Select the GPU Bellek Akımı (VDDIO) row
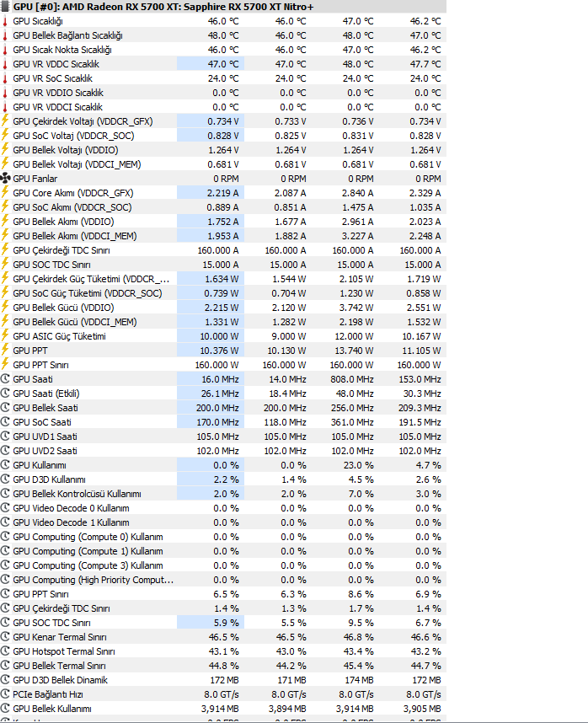The height and width of the screenshot is (723, 588). point(223,222)
